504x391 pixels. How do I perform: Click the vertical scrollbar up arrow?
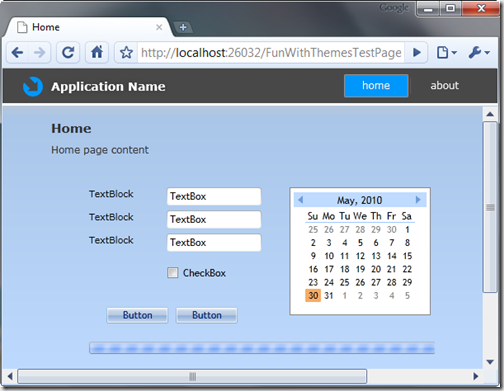tap(490, 114)
